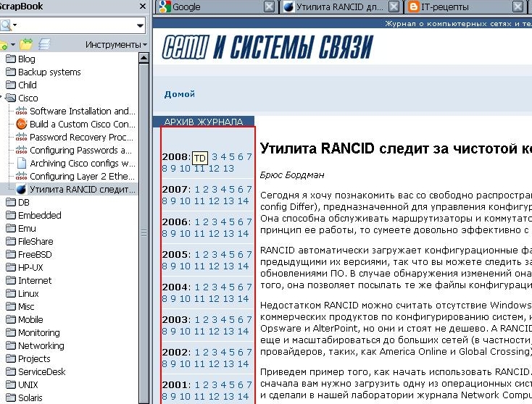Click the author name Брюс Бордман

click(292, 175)
